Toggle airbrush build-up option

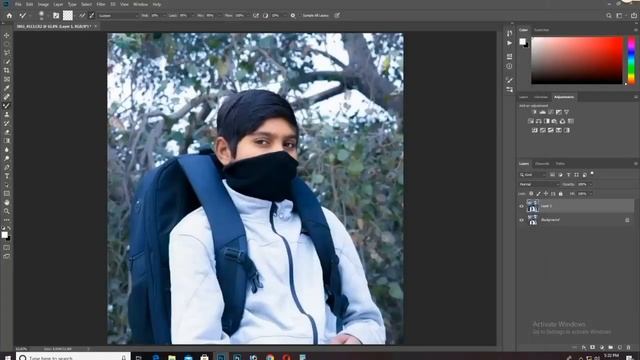[x=256, y=16]
